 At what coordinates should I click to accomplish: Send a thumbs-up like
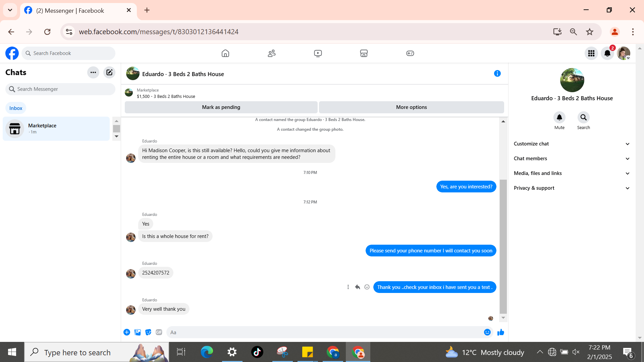pos(501,332)
